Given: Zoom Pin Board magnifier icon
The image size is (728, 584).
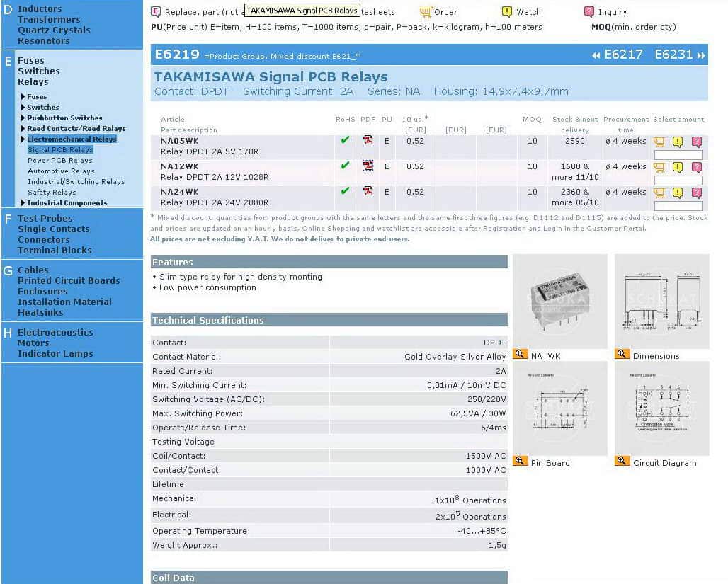Looking at the screenshot, I should [x=520, y=461].
